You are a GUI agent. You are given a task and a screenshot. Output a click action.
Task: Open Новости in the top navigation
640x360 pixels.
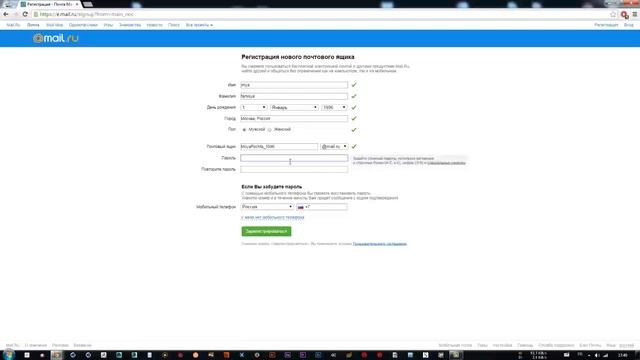(154, 25)
